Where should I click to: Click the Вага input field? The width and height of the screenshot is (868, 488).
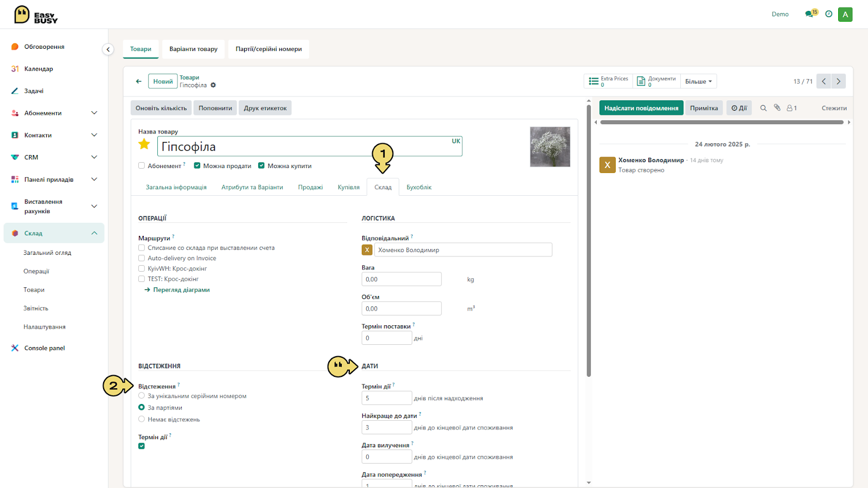tap(401, 279)
